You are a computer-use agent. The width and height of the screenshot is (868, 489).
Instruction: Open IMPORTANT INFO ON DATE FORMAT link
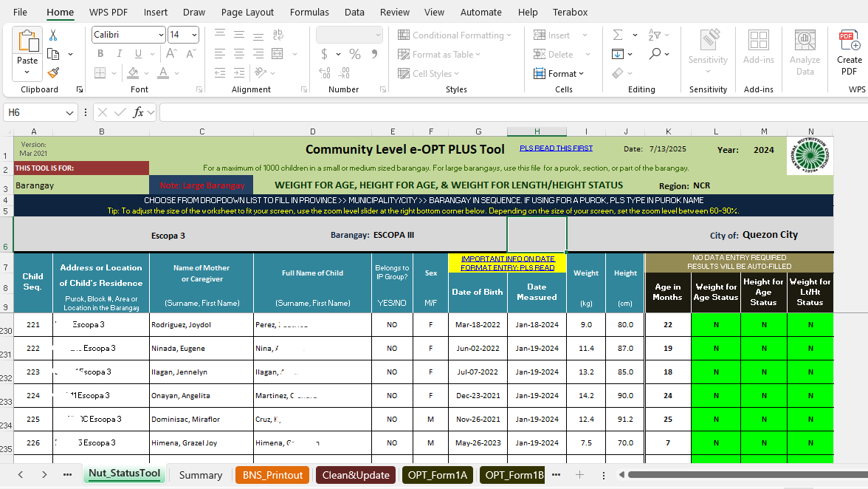tap(508, 263)
